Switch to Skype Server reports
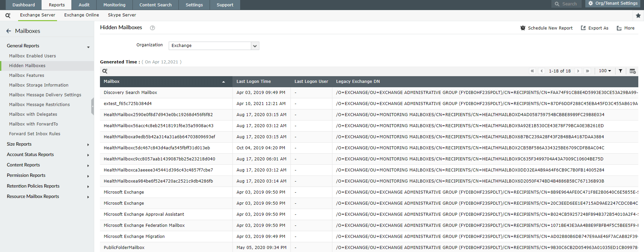644x252 pixels. [122, 15]
